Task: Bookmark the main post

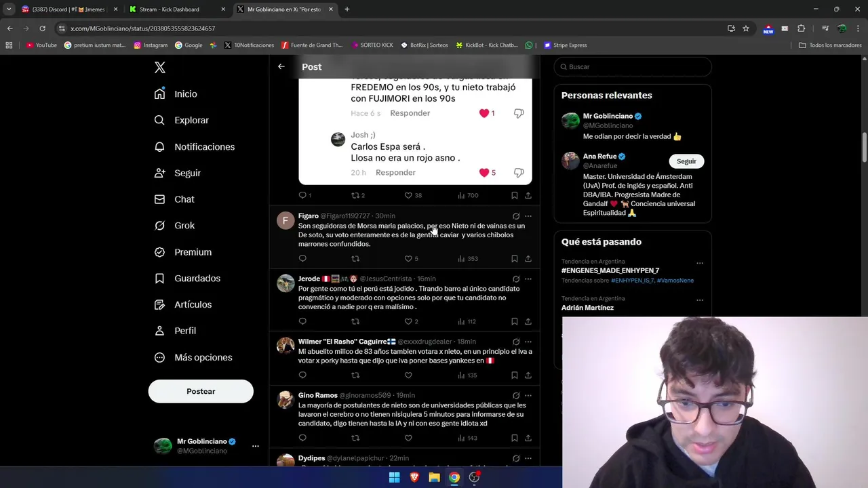Action: click(x=515, y=195)
